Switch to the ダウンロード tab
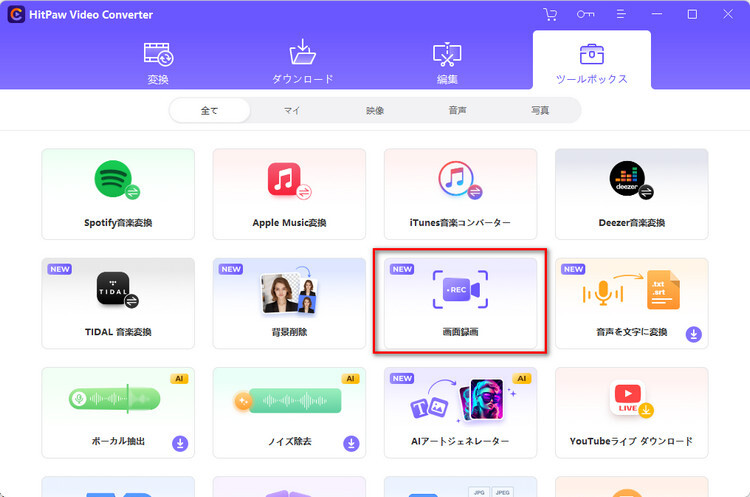Screen dimensions: 750x497 point(302,63)
